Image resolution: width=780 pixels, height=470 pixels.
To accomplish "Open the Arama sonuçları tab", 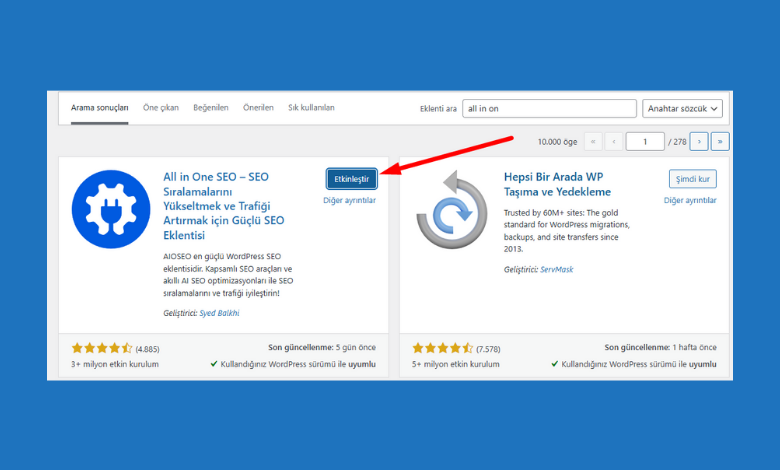I will (99, 108).
